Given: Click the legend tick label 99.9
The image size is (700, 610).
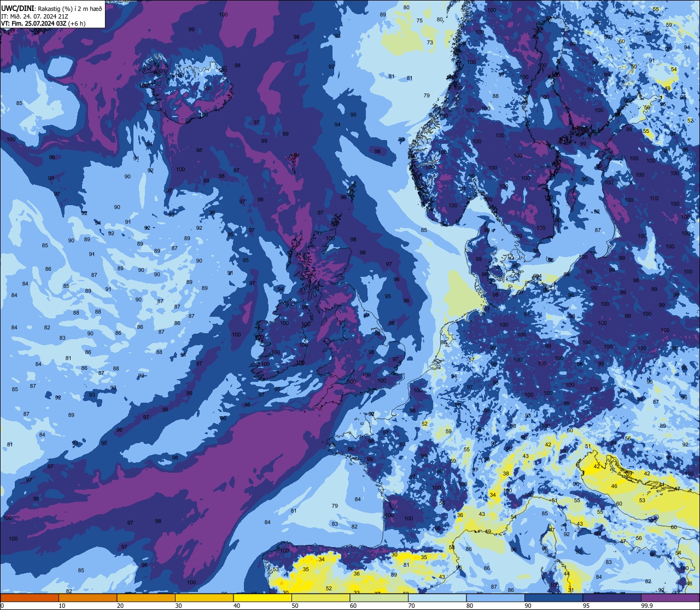Looking at the screenshot, I should [647, 606].
